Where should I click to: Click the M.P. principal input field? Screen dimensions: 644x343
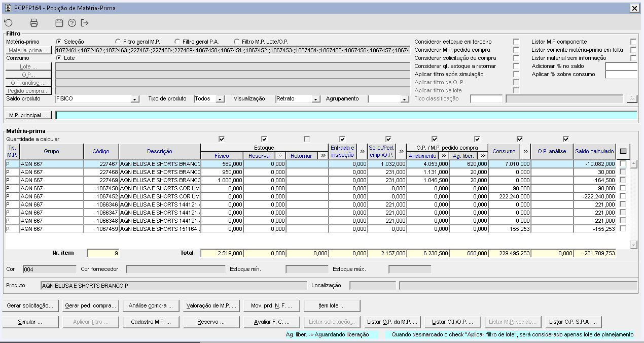tap(346, 115)
